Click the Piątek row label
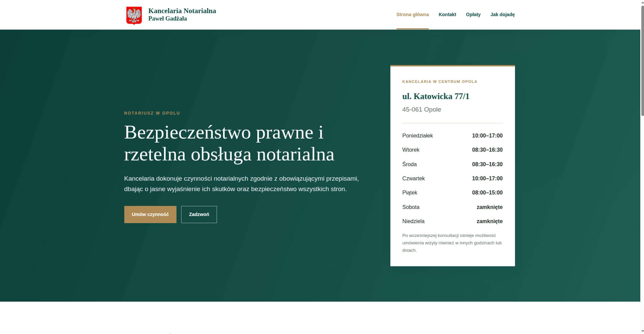The image size is (644, 334). pyautogui.click(x=410, y=193)
